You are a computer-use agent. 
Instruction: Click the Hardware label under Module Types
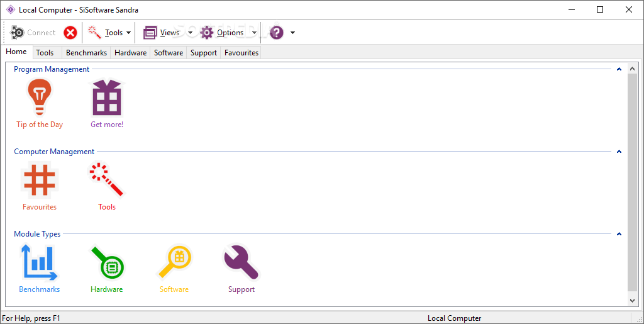(107, 289)
